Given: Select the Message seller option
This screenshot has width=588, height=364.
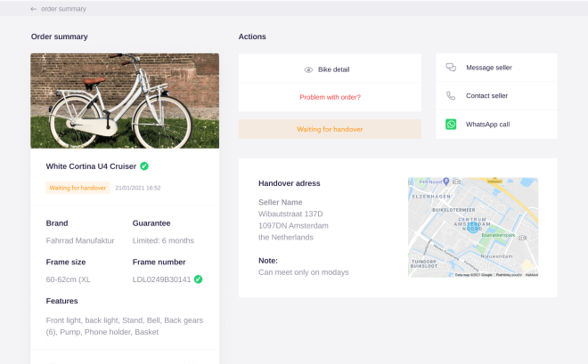Looking at the screenshot, I should pyautogui.click(x=488, y=68).
